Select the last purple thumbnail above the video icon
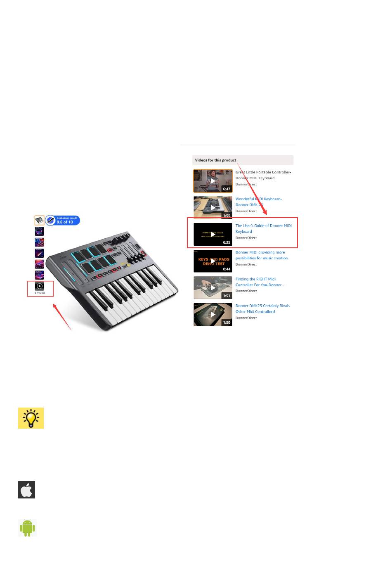 39,275
